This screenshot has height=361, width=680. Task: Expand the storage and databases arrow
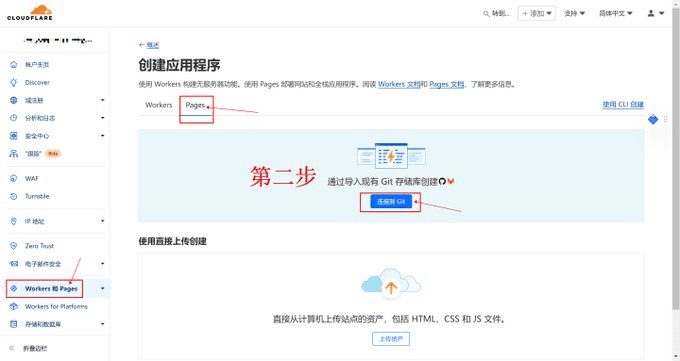[103, 324]
